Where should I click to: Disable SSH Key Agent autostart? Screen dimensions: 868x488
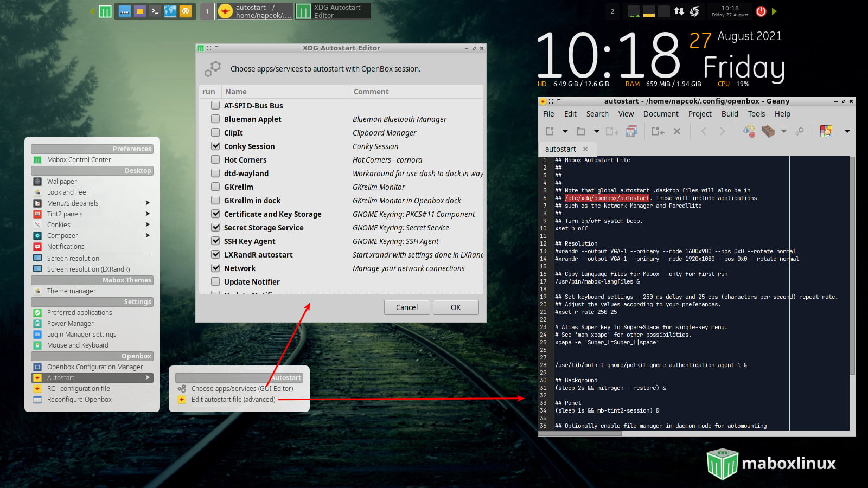click(215, 241)
